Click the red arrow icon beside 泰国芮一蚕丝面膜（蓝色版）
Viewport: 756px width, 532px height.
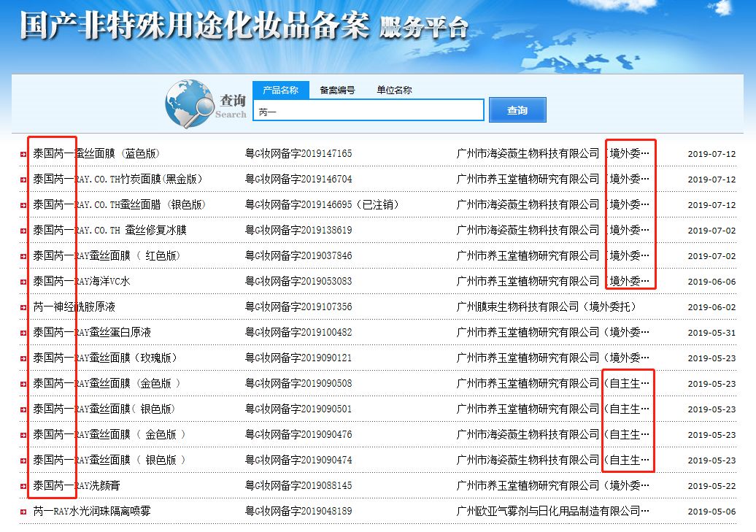click(23, 153)
